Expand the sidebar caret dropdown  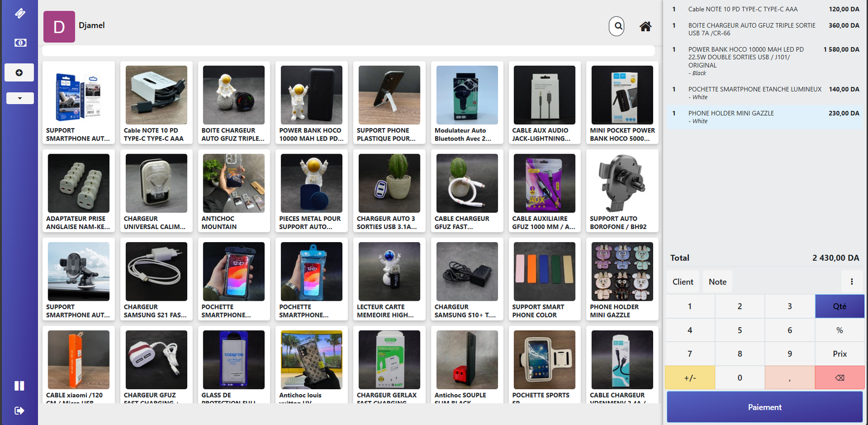click(x=20, y=98)
